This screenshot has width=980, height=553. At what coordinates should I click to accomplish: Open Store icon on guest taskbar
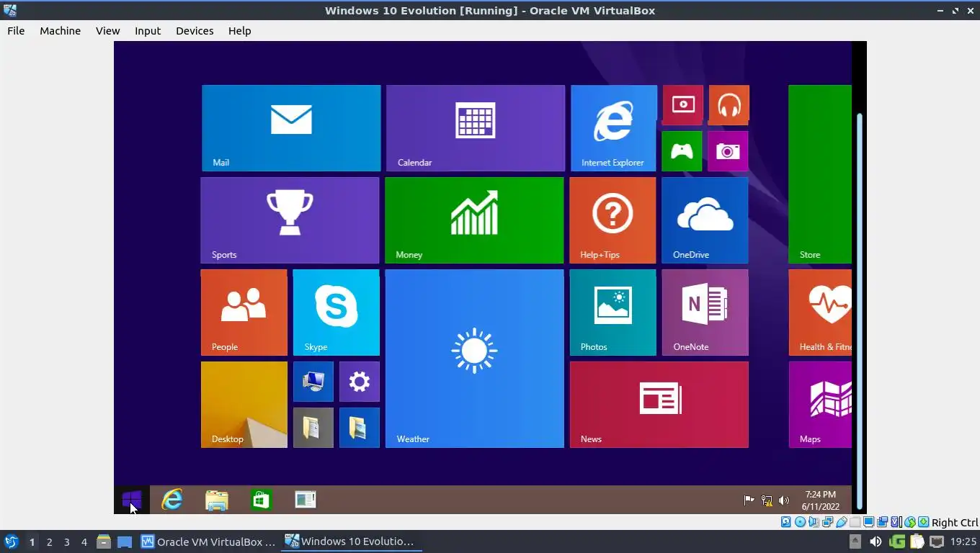pos(261,499)
